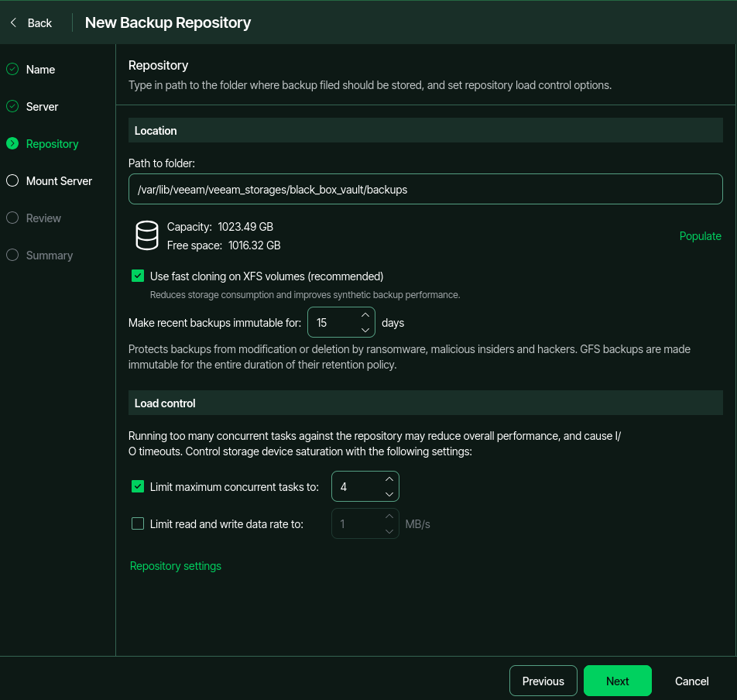Increase immutable days with up arrow
Image resolution: width=737 pixels, height=700 pixels.
point(365,314)
